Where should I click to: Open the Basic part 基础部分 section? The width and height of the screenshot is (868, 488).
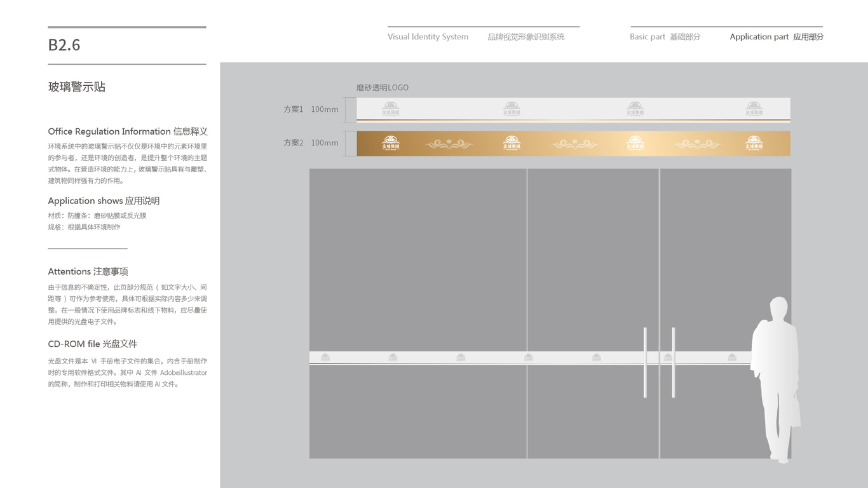point(665,37)
